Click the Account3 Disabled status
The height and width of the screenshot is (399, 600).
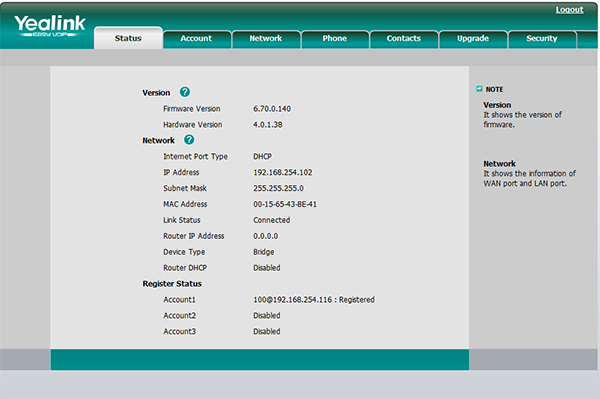pos(267,331)
